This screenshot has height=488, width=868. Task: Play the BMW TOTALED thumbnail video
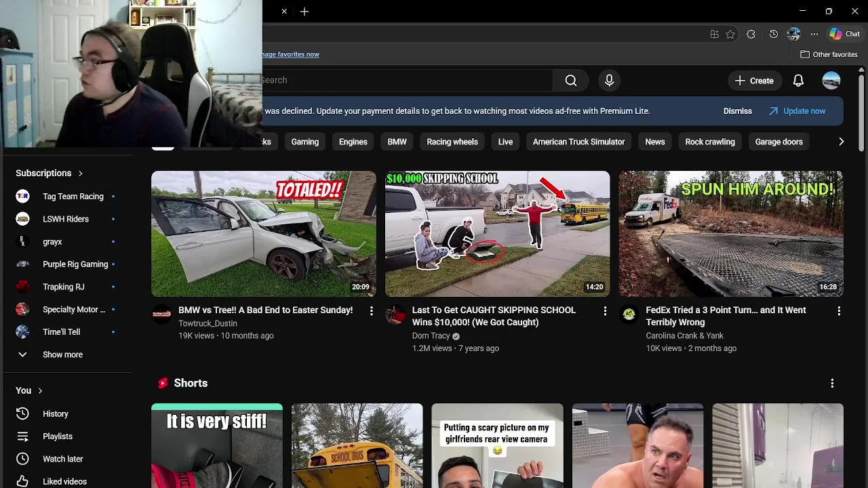pos(264,234)
